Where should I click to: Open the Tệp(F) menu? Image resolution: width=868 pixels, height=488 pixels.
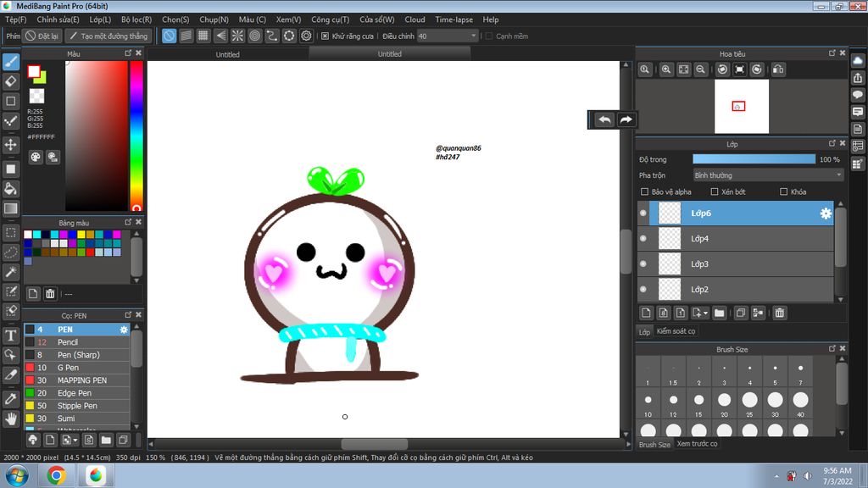tap(15, 19)
